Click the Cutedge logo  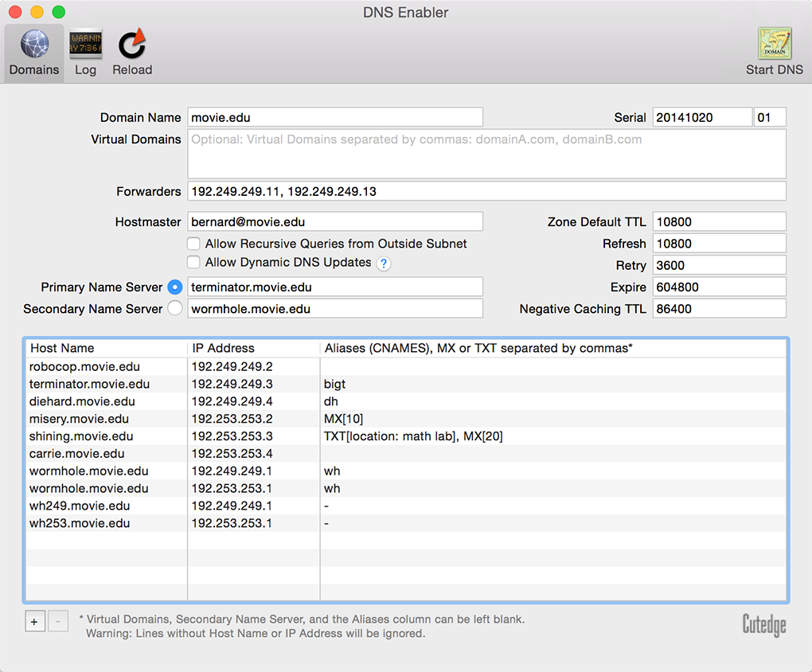coord(763,625)
